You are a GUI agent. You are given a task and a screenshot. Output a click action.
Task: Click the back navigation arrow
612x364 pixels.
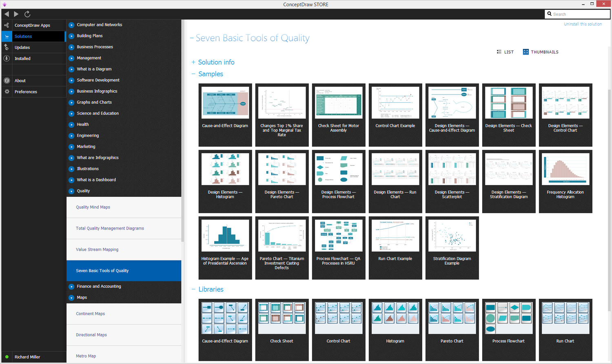[x=7, y=14]
